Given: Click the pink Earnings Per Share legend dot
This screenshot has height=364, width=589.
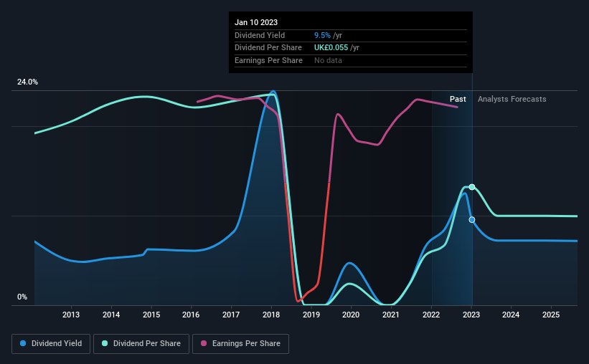Looking at the screenshot, I should (204, 343).
